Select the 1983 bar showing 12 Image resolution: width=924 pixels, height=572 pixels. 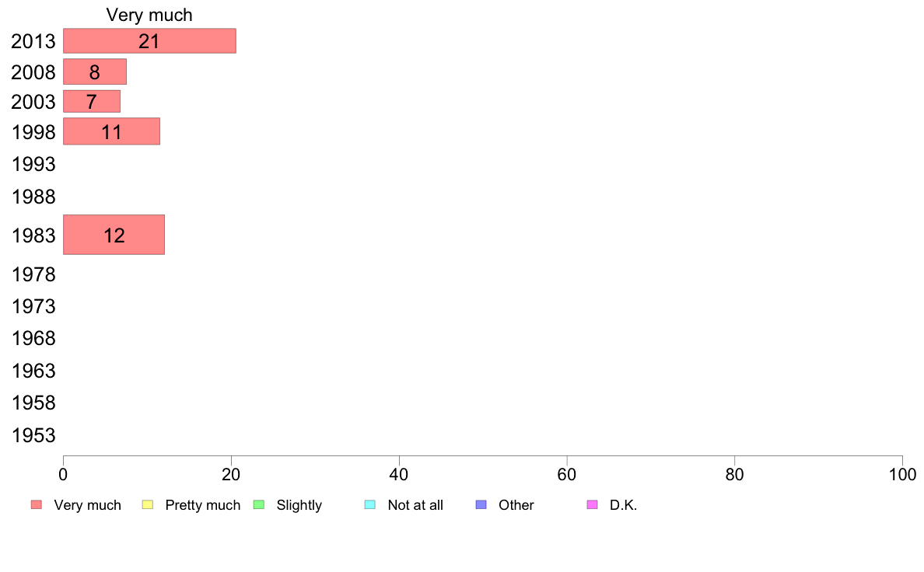pos(114,235)
